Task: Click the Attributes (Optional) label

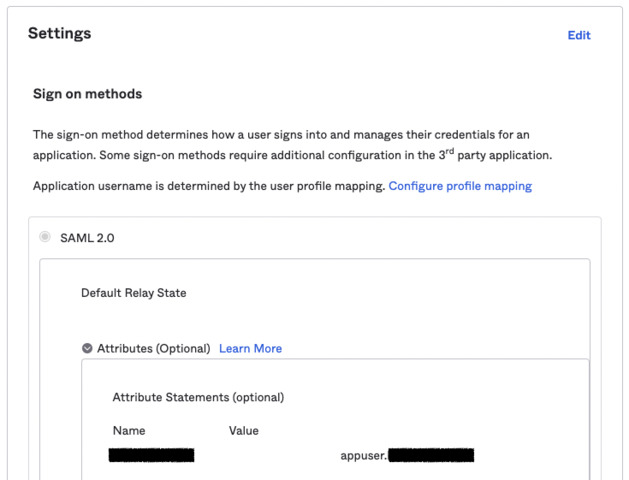Action: [154, 348]
